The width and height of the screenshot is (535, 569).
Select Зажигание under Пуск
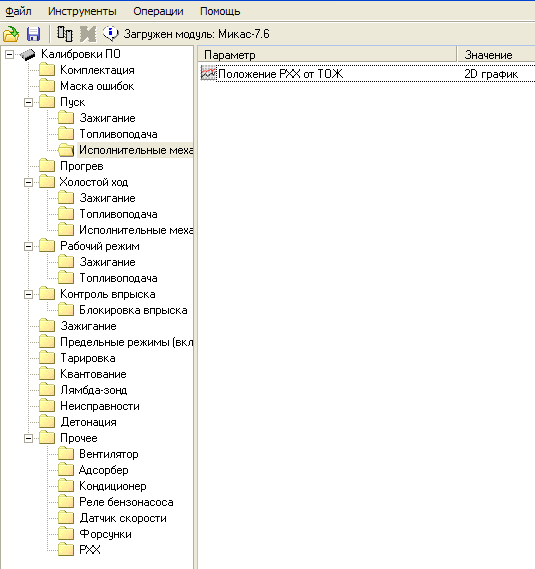point(107,118)
